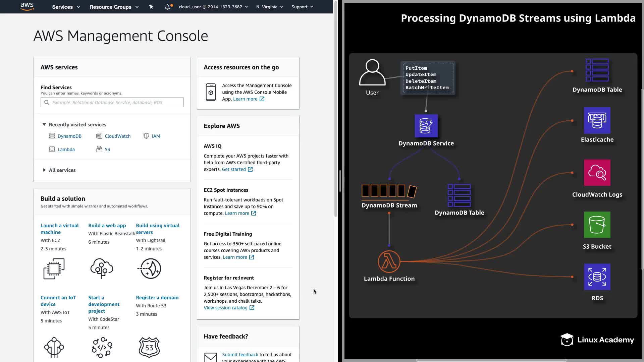Click the Route 53 domain shield icon

(149, 347)
